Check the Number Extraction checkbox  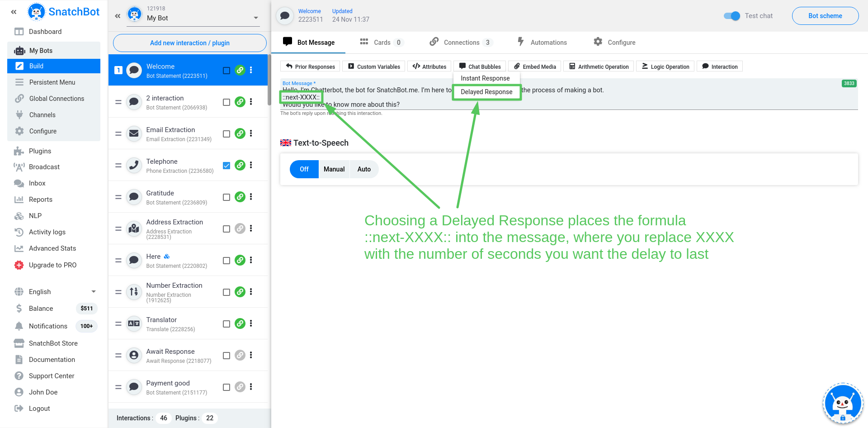click(x=226, y=292)
